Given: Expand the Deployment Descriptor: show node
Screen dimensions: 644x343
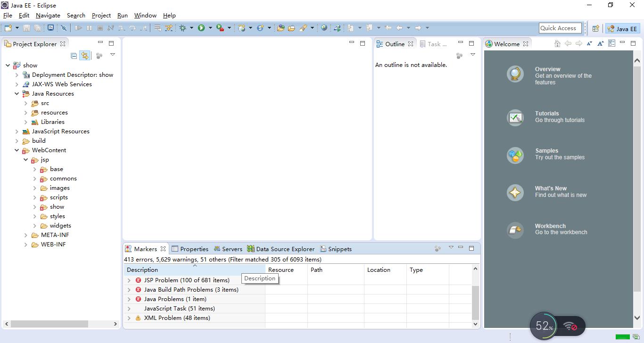Looking at the screenshot, I should tap(17, 75).
